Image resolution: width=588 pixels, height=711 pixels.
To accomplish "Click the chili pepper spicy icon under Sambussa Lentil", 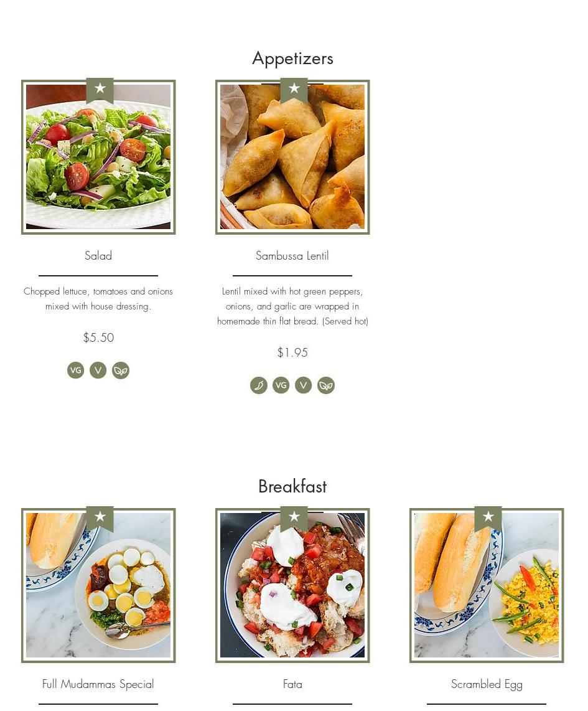I will 259,385.
